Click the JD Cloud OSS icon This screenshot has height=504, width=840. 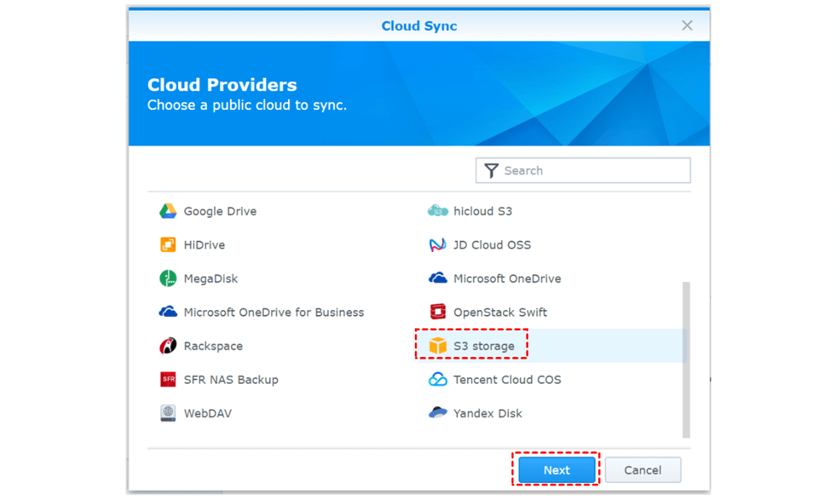coord(438,244)
